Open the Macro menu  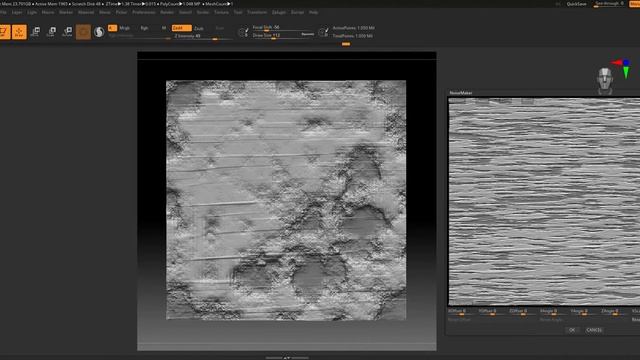click(48, 13)
